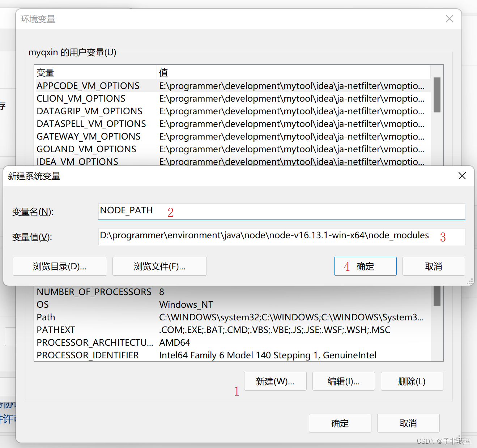Select GOLAND_VM_OPTIONS user variable row
Image resolution: width=477 pixels, height=448 pixels.
(232, 149)
